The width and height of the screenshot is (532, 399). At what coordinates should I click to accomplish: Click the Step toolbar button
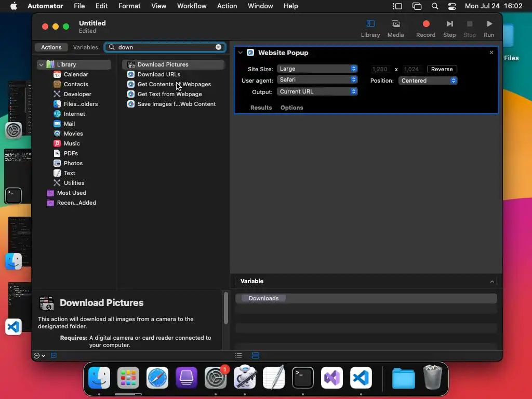pyautogui.click(x=449, y=29)
